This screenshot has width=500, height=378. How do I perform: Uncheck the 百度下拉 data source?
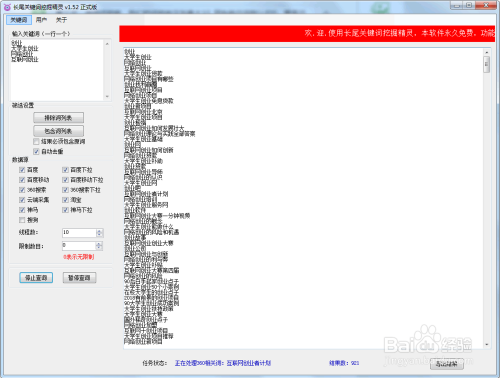tap(65, 170)
